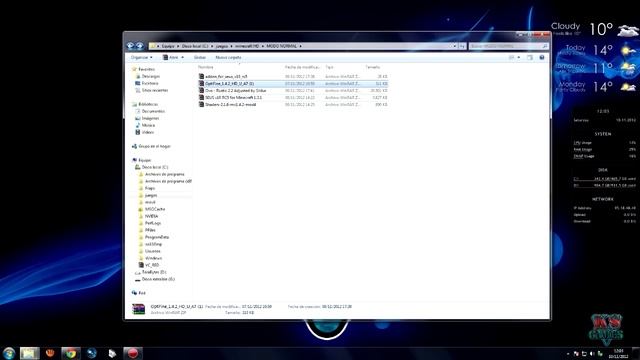Click the Shaders file's archive icon
The height and width of the screenshot is (360, 640).
(201, 104)
